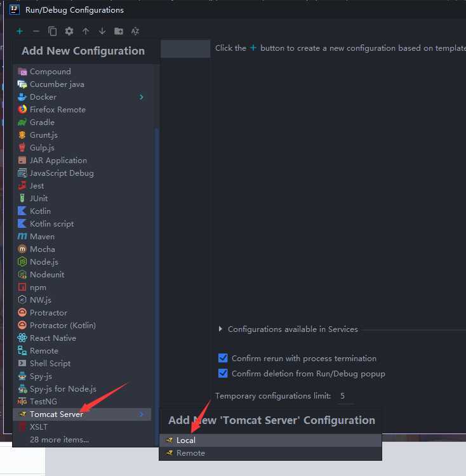
Task: Click the Add New Configuration plus icon
Action: [20, 31]
